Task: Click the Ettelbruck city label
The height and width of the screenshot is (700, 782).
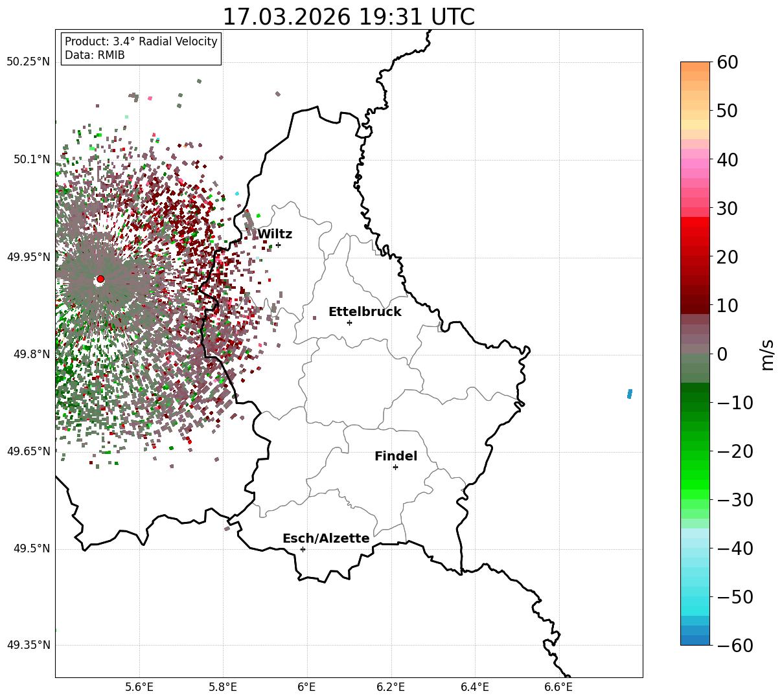Action: click(x=365, y=312)
